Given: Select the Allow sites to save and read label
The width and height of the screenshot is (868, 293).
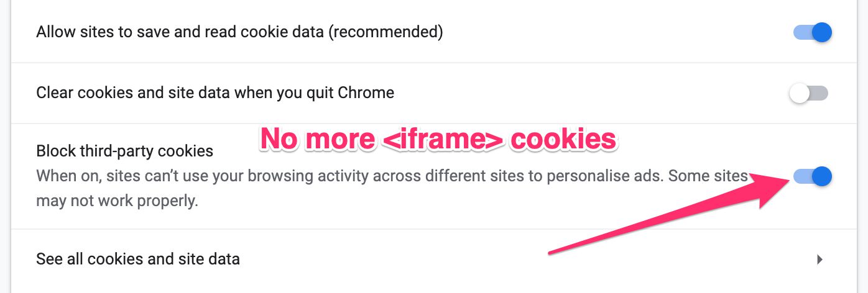Looking at the screenshot, I should pos(239,32).
